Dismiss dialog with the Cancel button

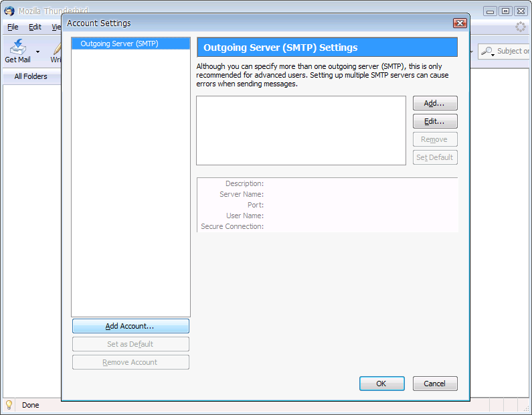click(x=435, y=384)
